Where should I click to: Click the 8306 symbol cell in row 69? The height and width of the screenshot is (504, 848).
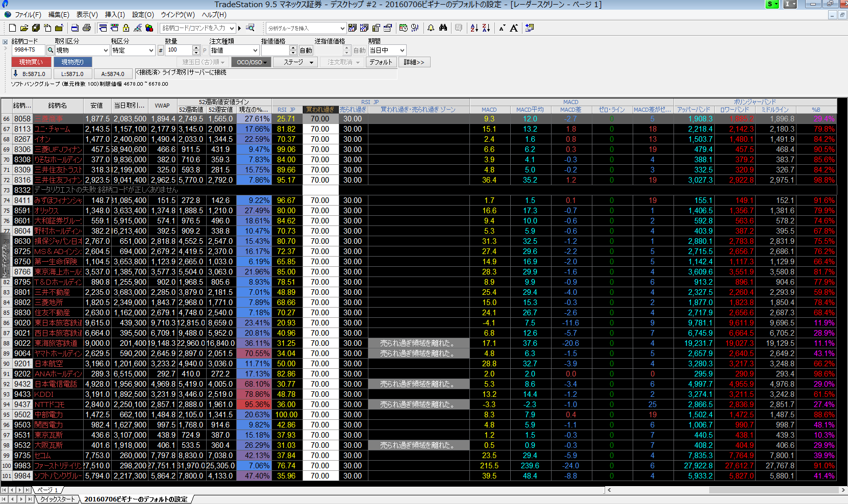click(x=22, y=149)
